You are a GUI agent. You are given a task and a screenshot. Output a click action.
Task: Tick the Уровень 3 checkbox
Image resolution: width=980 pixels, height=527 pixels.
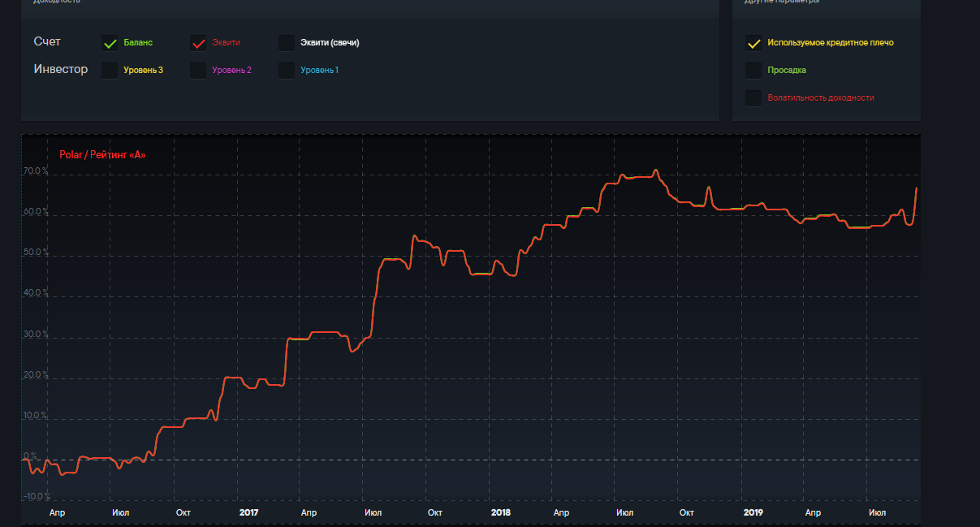click(110, 71)
